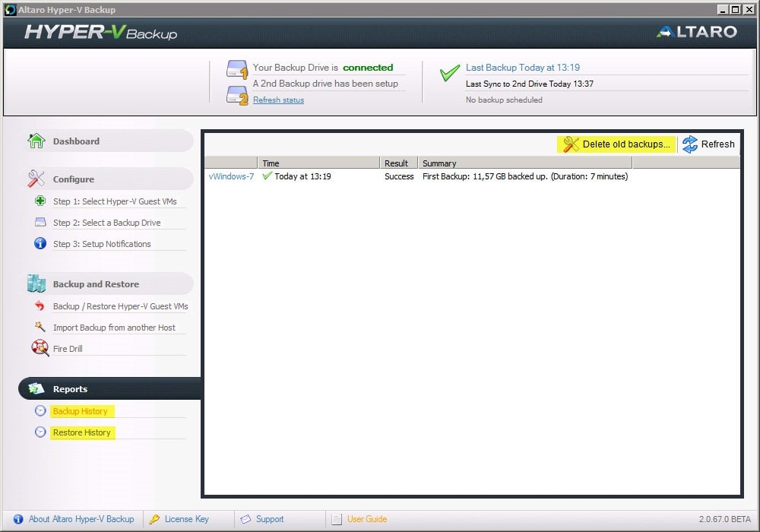
Task: Click the Backup and Restore servers icon
Action: click(36, 284)
